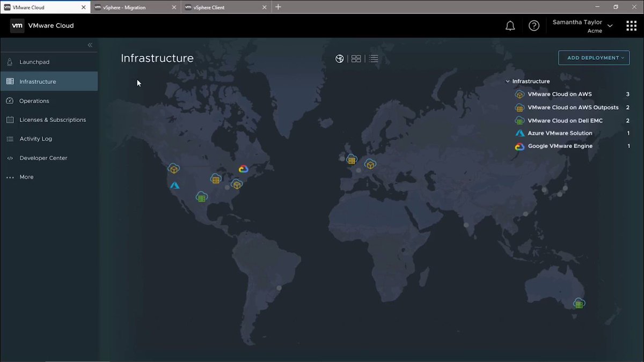Viewport: 644px width, 362px height.
Task: Select the VMware Cloud browser tab
Action: click(45, 8)
